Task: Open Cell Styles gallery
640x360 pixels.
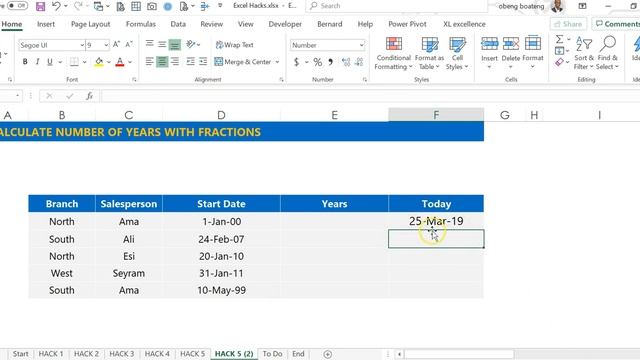Action: click(x=457, y=53)
